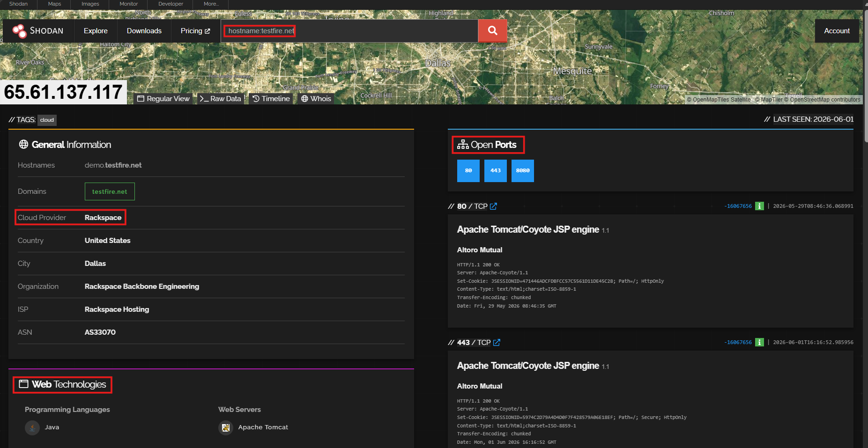Open the Timeline tab
The image size is (868, 448).
(271, 99)
